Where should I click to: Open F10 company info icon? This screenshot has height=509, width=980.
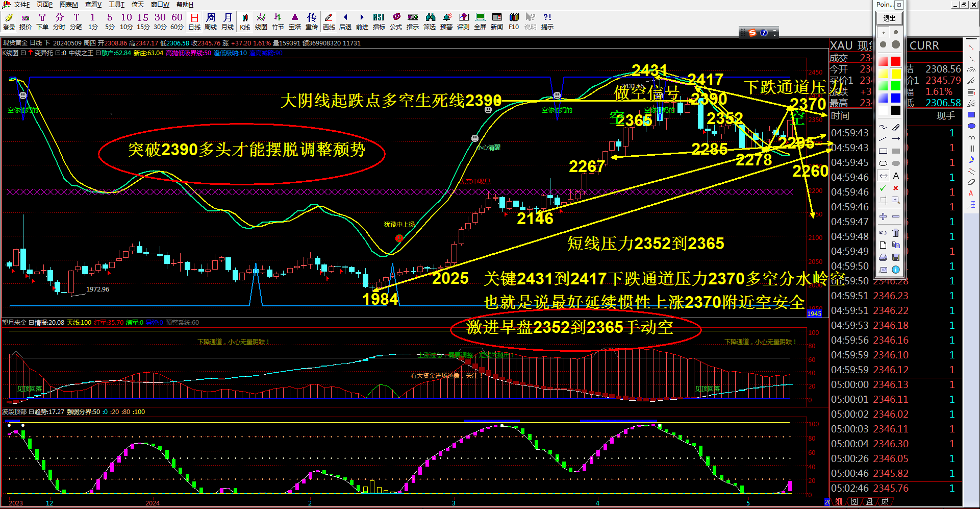[x=514, y=21]
